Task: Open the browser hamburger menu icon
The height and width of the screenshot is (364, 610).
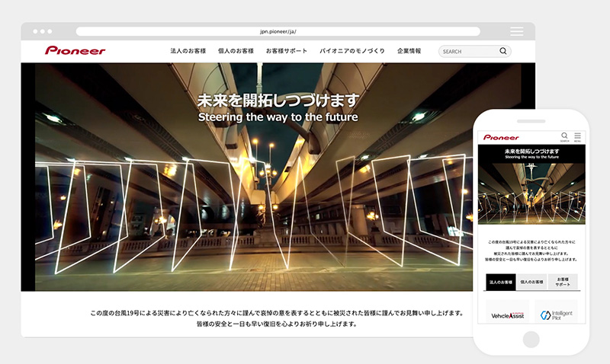Action: click(517, 31)
